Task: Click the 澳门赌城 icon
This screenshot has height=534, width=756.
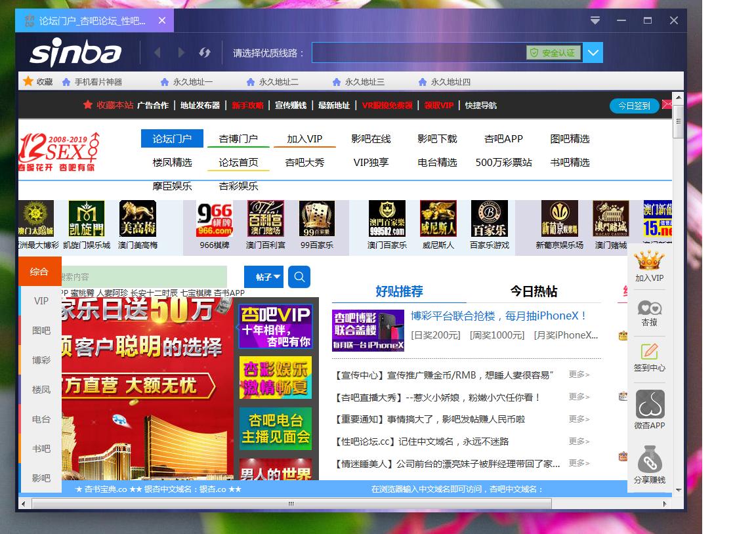Action: (611, 218)
